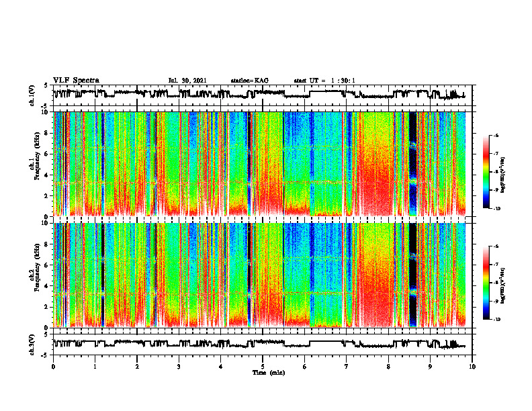532x411 pixels.
Task: Click time axis tick label "5"
Action: pos(263,367)
